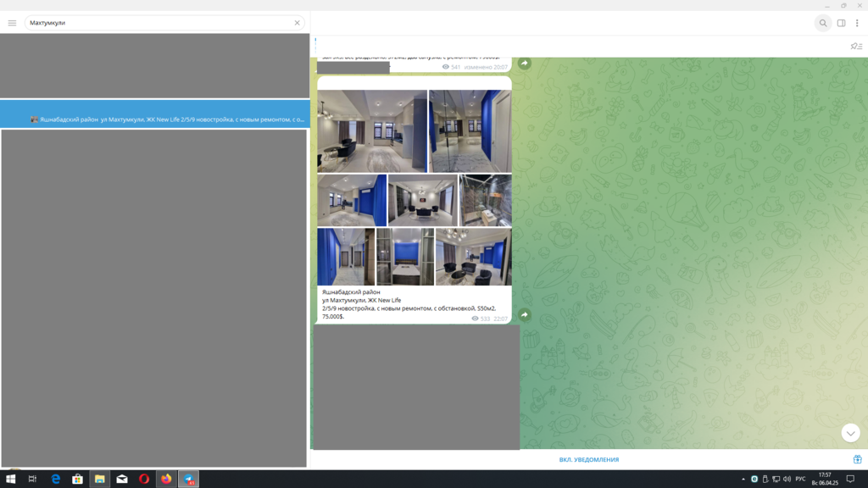
Task: Jump to latest messages down arrow
Action: 850,432
